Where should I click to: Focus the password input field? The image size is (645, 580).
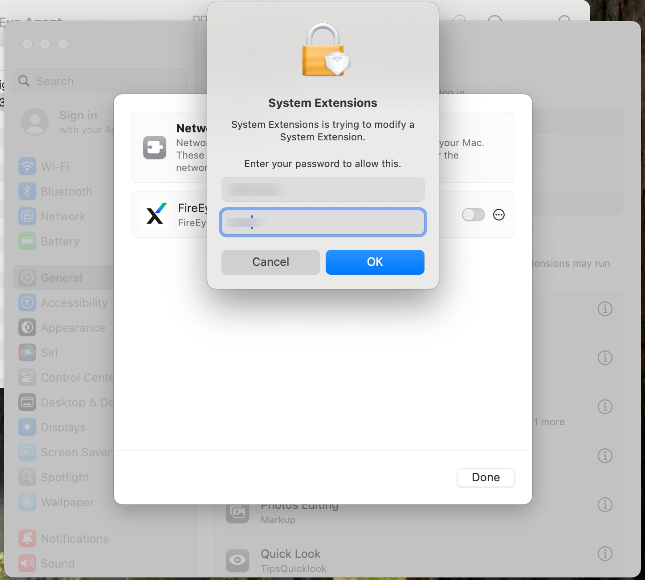(x=323, y=222)
